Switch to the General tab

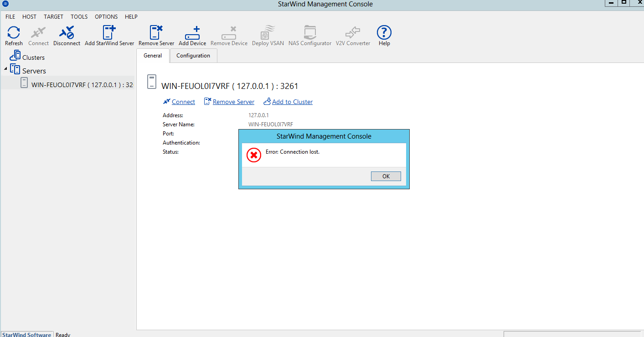153,56
